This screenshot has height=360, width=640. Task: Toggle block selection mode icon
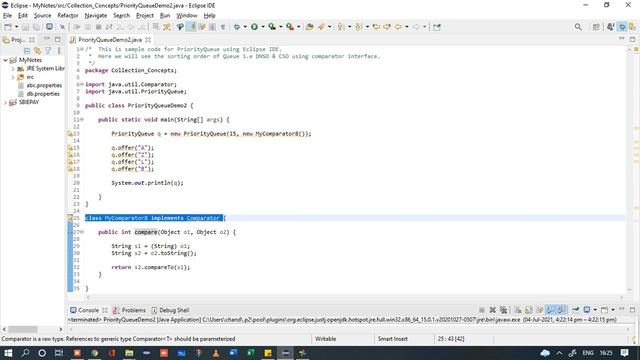(212, 27)
